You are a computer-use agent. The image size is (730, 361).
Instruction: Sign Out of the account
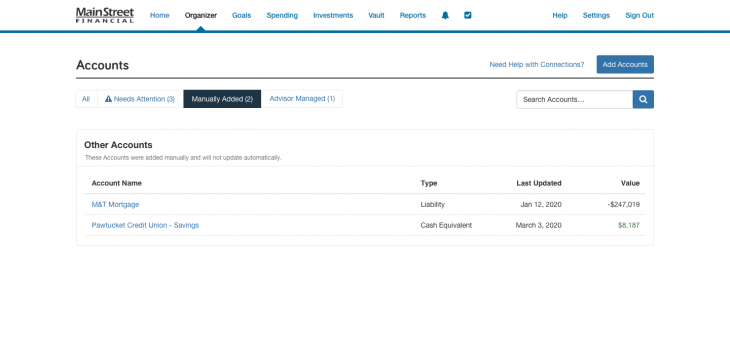coord(640,15)
